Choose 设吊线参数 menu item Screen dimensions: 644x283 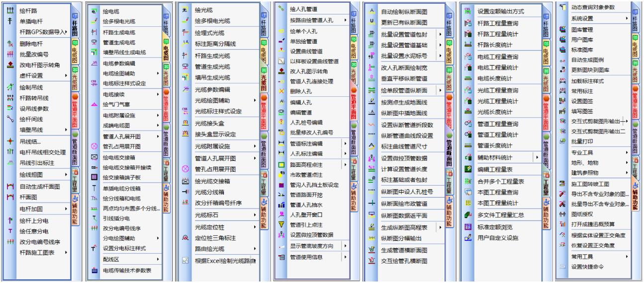[34, 109]
